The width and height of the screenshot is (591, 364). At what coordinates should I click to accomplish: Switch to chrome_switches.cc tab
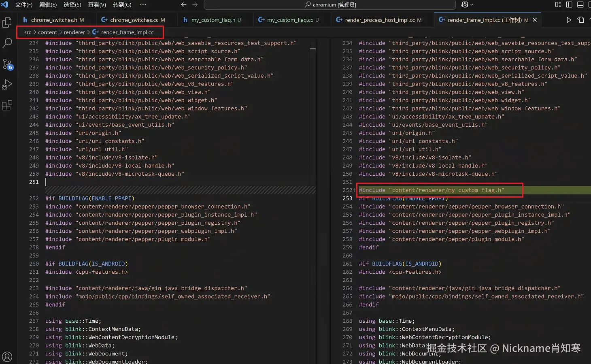[136, 20]
